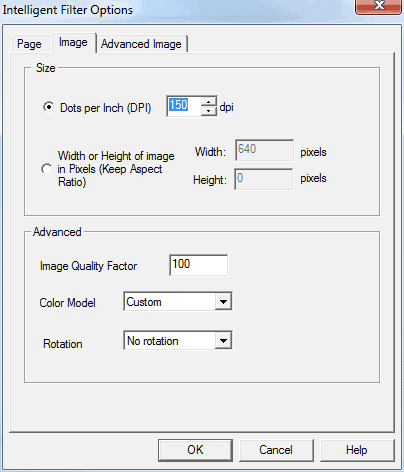Dismiss the dialog with the Cancel button
The height and width of the screenshot is (472, 404).
pyautogui.click(x=276, y=450)
